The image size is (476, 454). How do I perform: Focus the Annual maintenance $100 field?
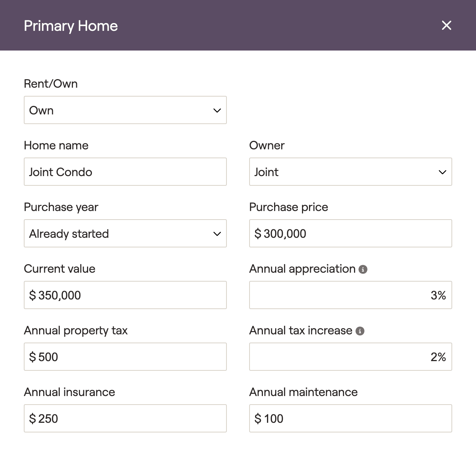click(350, 419)
